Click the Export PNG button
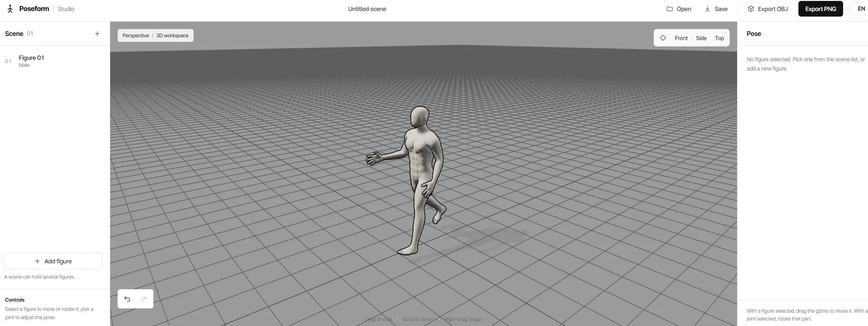Image resolution: width=868 pixels, height=326 pixels. tap(821, 9)
